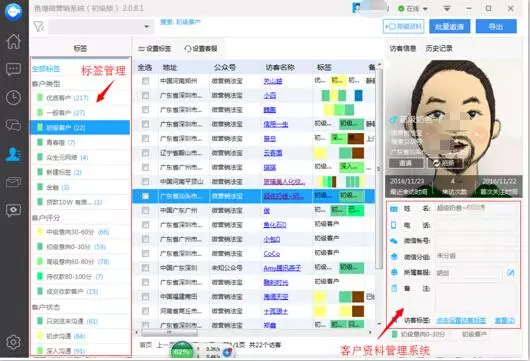Image resolution: width=530 pixels, height=361 pixels.
Task: Click the 首页 pagination link
Action: pos(146,345)
